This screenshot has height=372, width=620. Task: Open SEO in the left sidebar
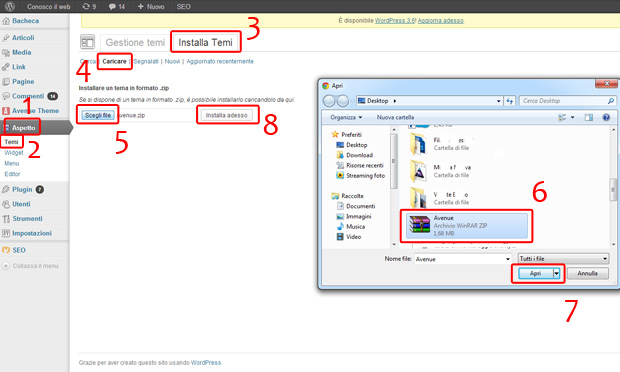[19, 250]
